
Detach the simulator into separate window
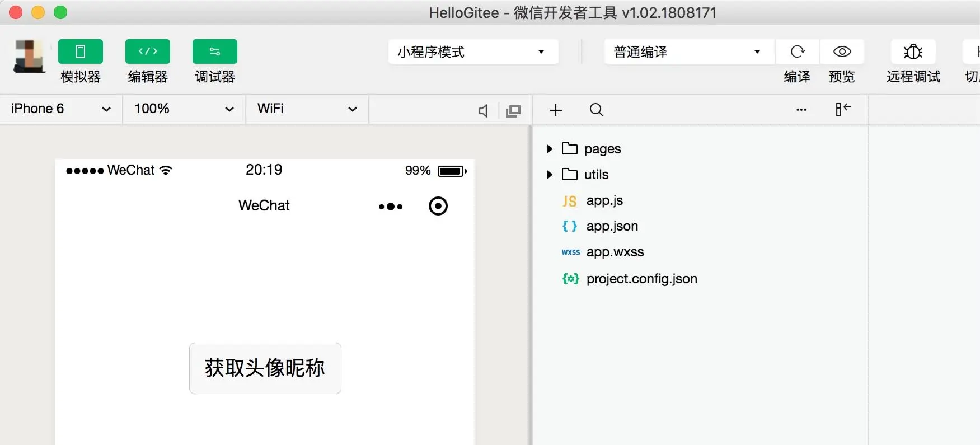point(513,111)
